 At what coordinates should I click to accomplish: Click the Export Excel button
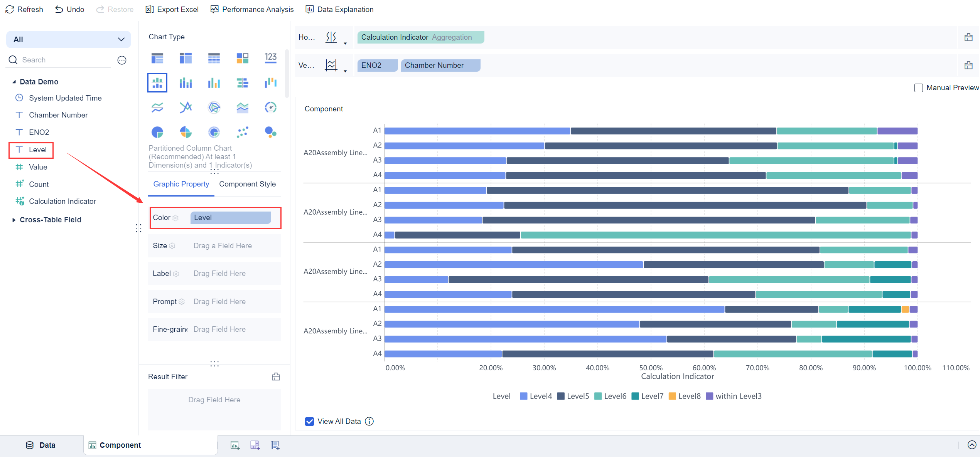(172, 9)
